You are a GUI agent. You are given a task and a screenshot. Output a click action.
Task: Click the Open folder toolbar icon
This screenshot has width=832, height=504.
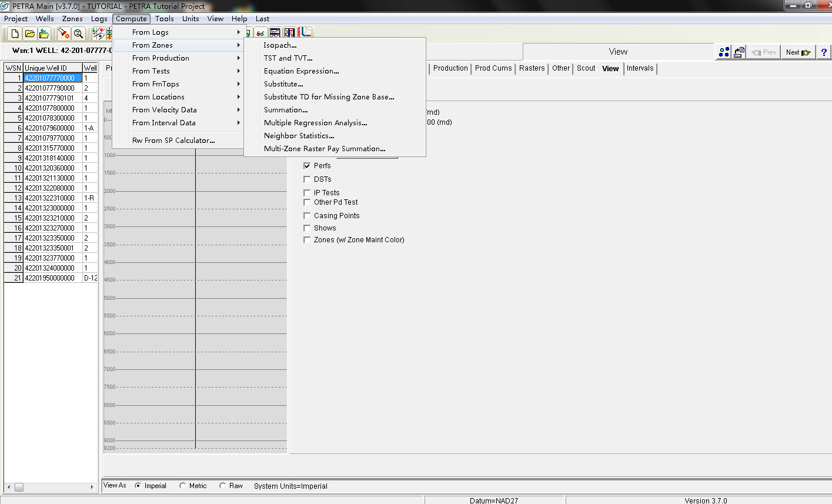point(29,34)
